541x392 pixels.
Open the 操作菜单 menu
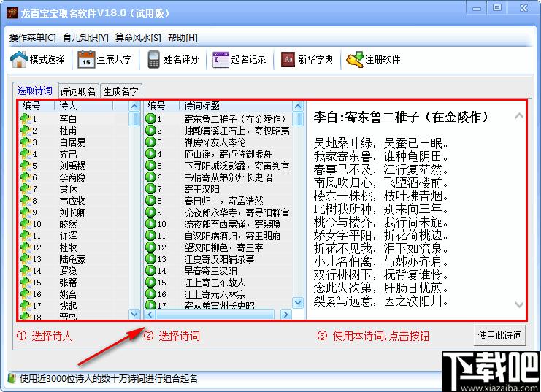tap(32, 38)
